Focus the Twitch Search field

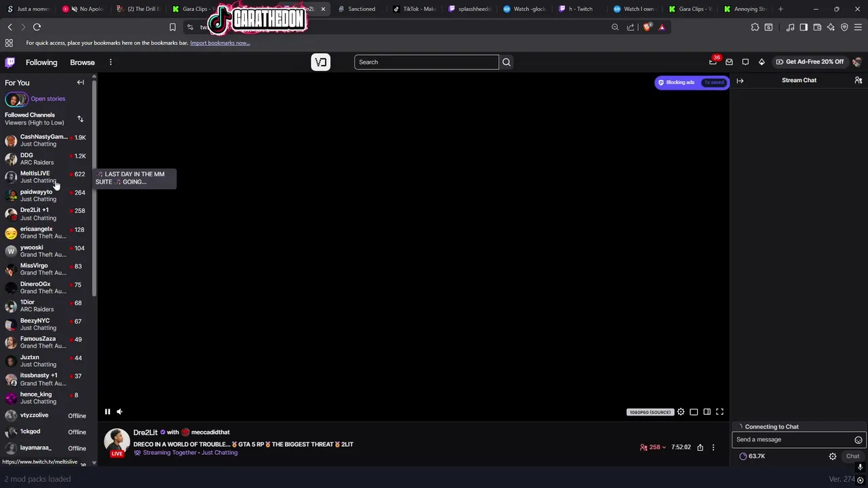click(x=427, y=62)
